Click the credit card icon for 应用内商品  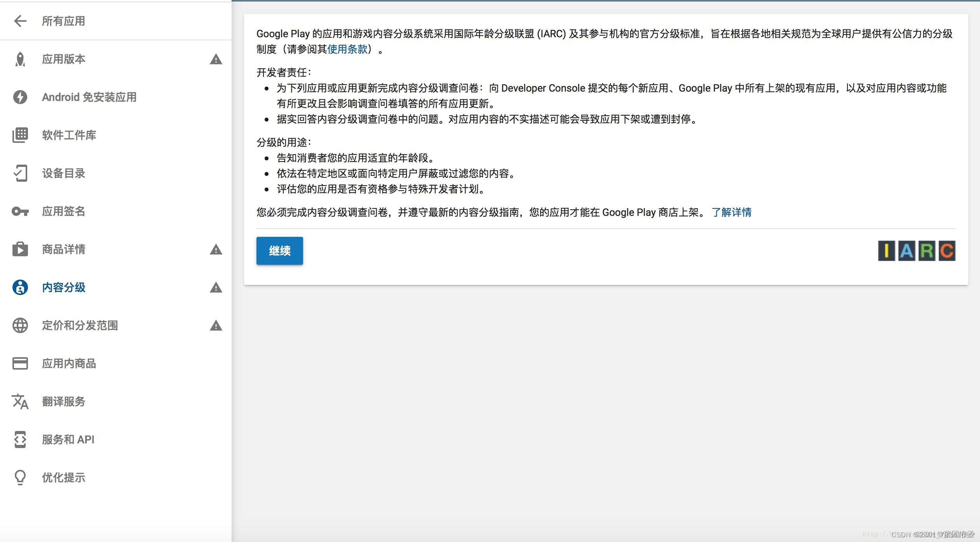(x=20, y=363)
